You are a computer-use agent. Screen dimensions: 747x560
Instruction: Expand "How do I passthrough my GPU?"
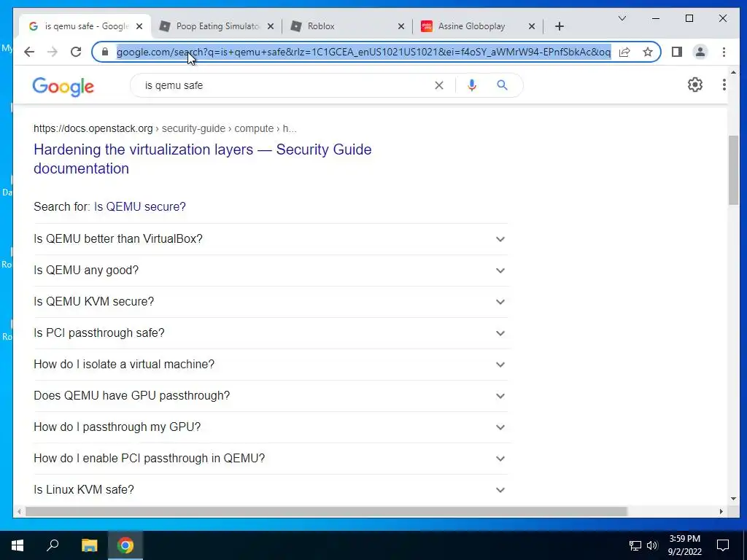point(270,427)
